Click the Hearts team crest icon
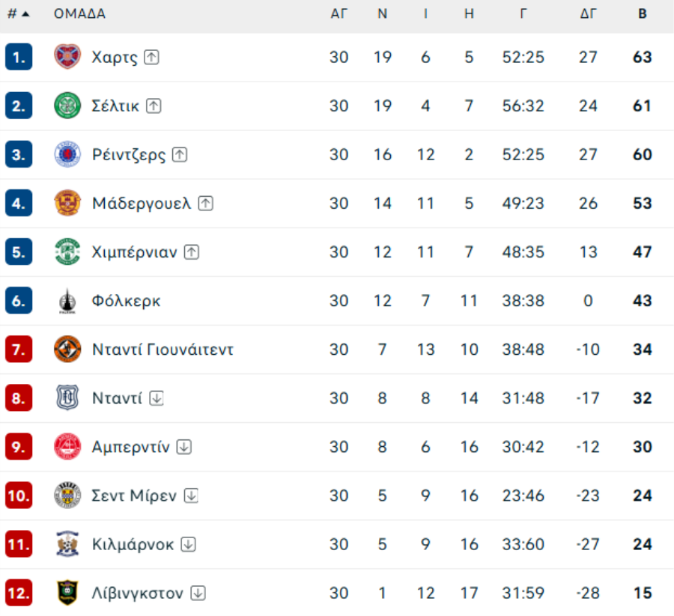This screenshot has height=616, width=674. (x=67, y=57)
